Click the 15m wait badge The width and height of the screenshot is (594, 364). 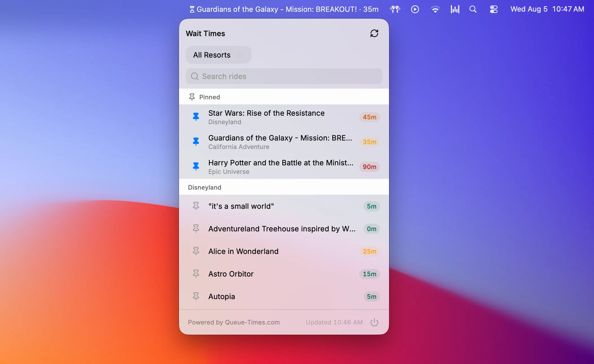[x=369, y=274]
